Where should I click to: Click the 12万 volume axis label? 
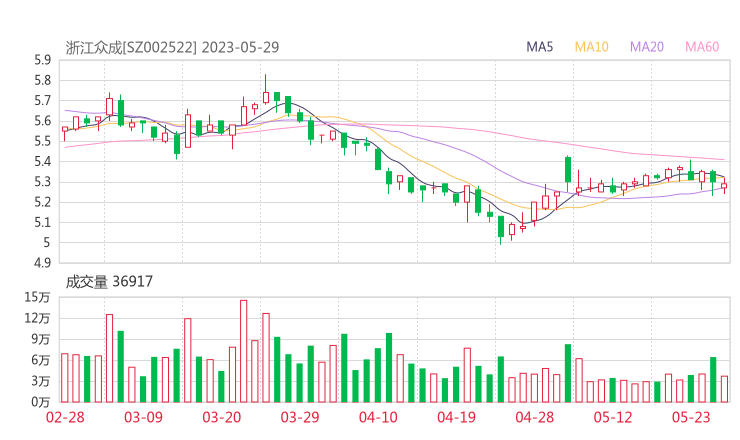(37, 318)
